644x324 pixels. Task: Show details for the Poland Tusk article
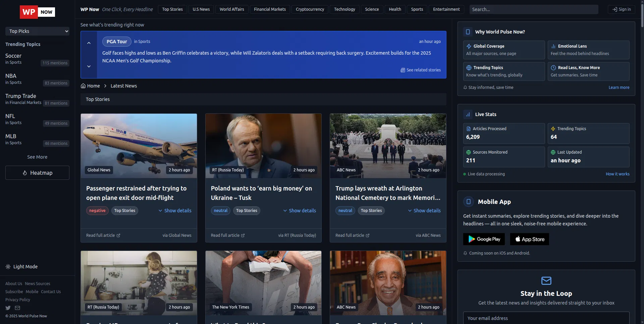pos(300,210)
